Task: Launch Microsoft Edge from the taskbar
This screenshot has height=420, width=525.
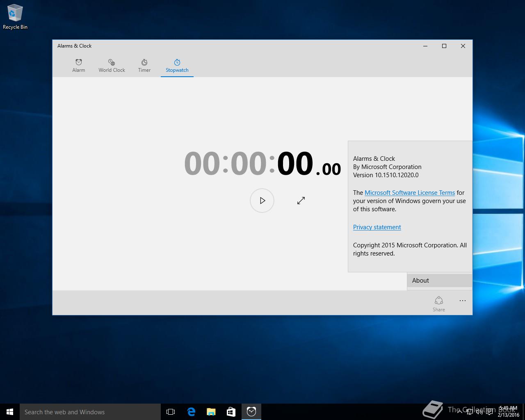Action: pos(191,412)
